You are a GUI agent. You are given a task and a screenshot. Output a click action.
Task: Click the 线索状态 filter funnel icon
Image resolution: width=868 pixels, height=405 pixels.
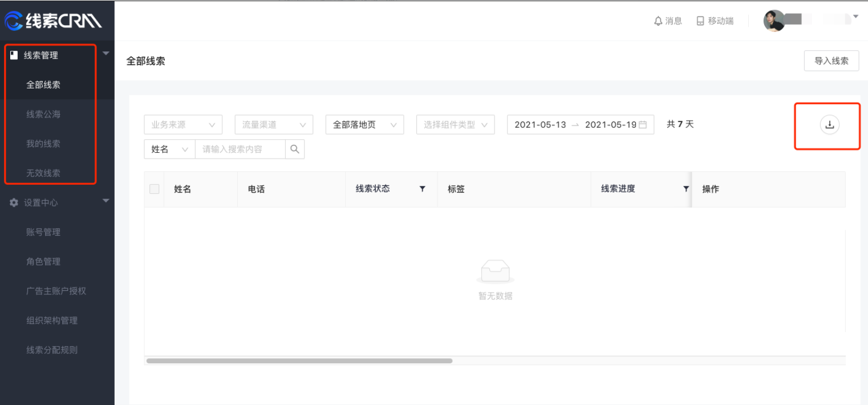pos(423,189)
